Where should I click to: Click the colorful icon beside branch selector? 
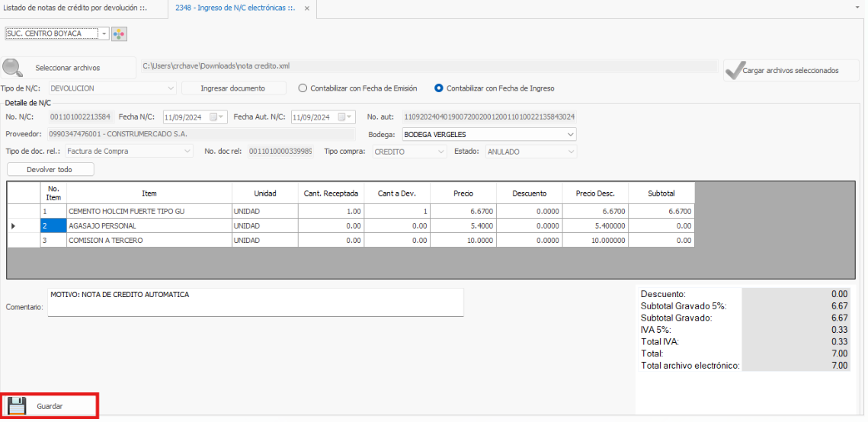pos(120,34)
